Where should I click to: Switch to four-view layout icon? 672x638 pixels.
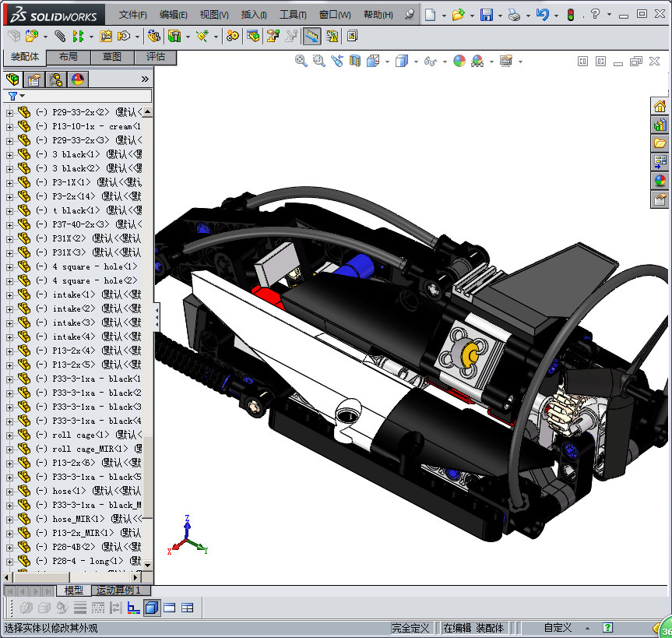tap(188, 608)
